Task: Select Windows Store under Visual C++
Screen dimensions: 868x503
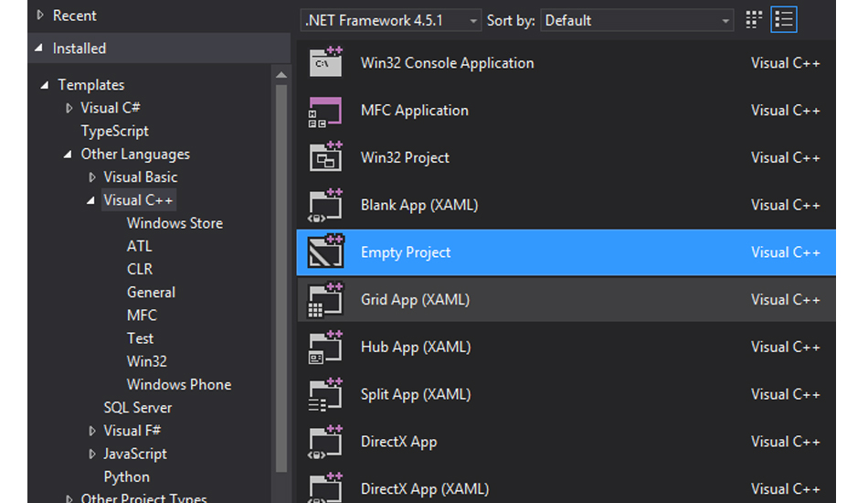Action: coord(175,223)
